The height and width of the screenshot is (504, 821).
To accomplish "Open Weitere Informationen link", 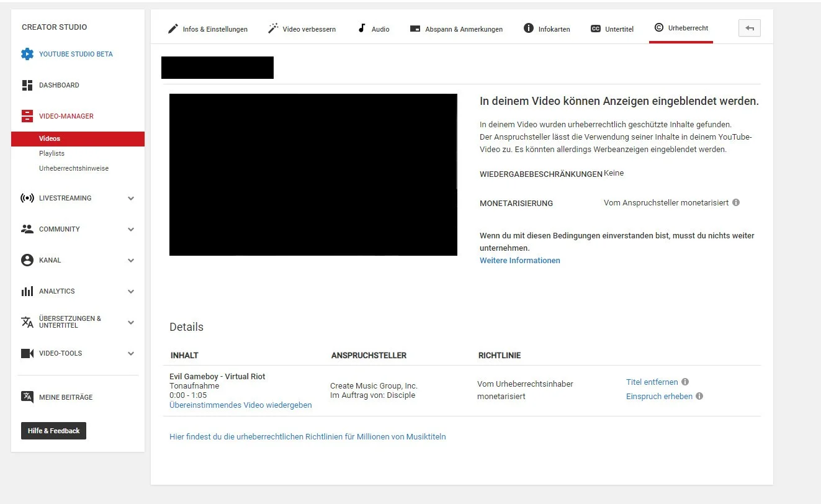I will 520,261.
